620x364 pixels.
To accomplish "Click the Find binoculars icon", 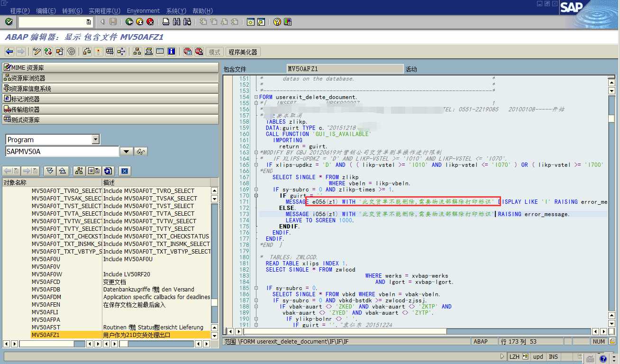I will [x=176, y=22].
